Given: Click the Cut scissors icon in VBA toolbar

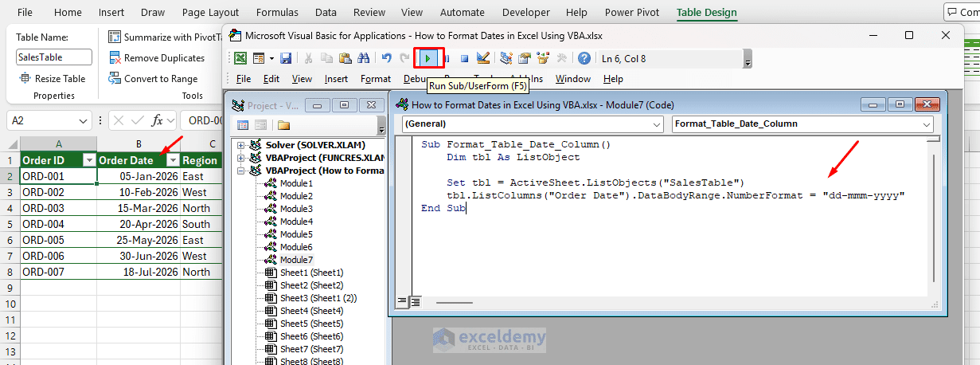Looking at the screenshot, I should pyautogui.click(x=308, y=58).
